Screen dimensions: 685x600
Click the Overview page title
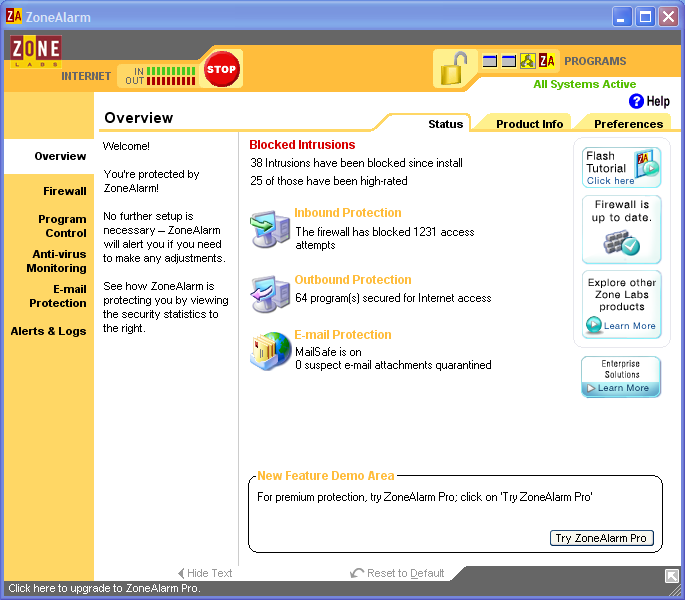138,118
